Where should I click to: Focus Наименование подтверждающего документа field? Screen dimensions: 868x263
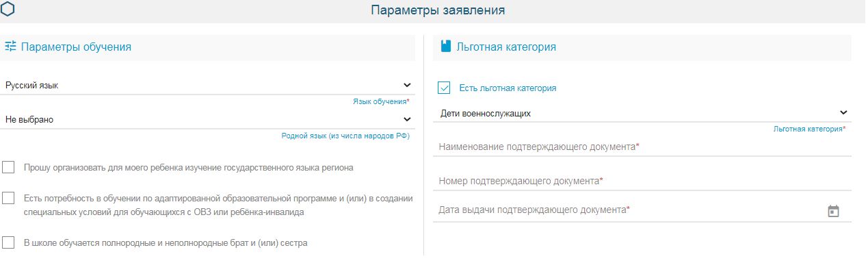[642, 147]
